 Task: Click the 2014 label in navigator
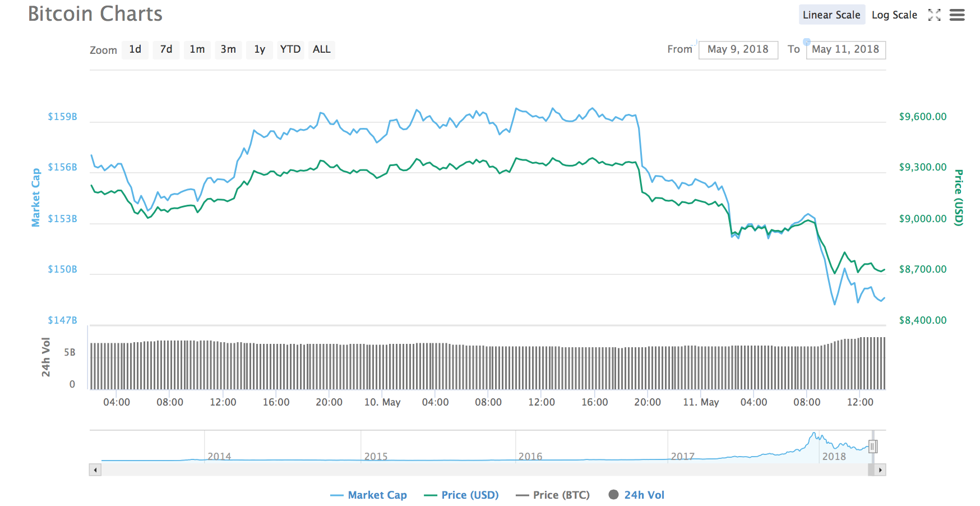point(219,457)
